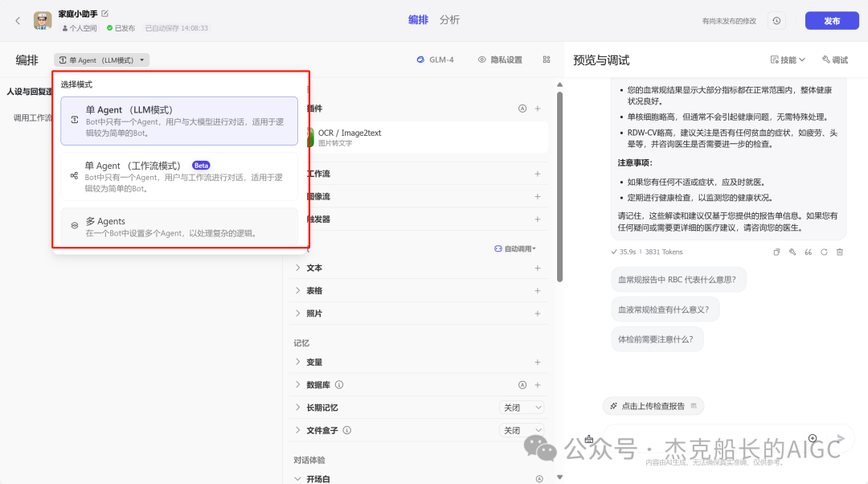868x484 pixels.
Task: Choose suggestion 血常规报告中 RBC 代表什么意思?
Action: pyautogui.click(x=678, y=280)
